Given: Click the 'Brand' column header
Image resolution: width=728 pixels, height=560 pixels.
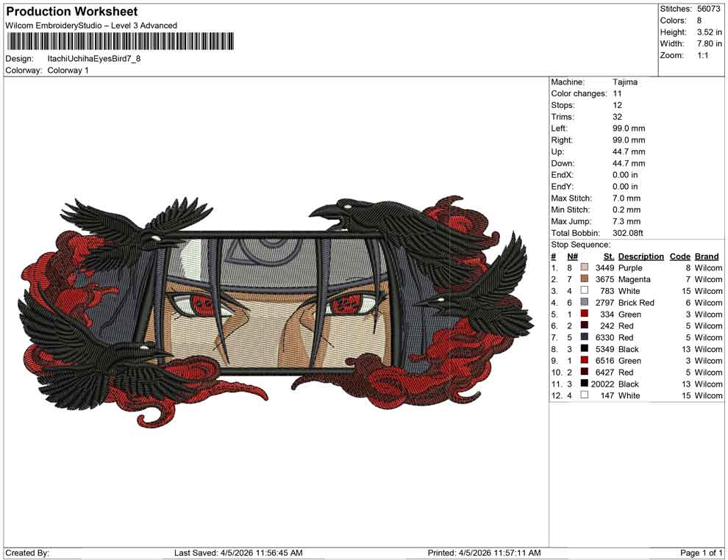Looking at the screenshot, I should 707,256.
